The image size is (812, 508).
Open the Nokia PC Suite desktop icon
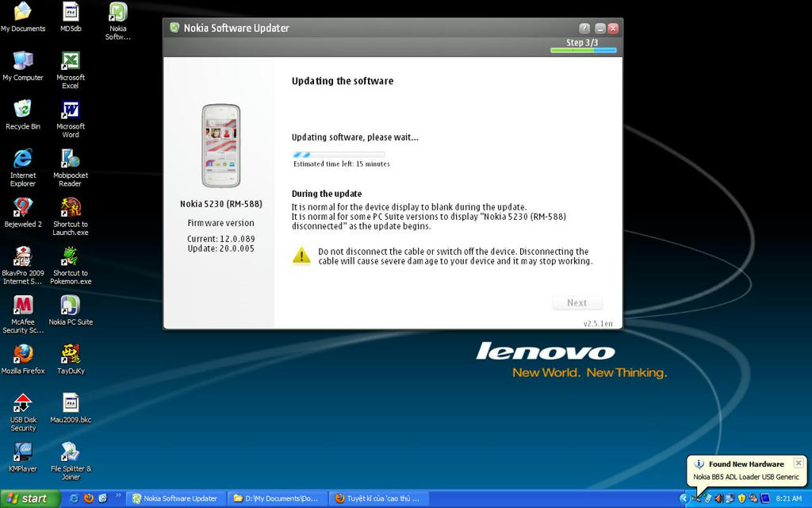click(71, 306)
